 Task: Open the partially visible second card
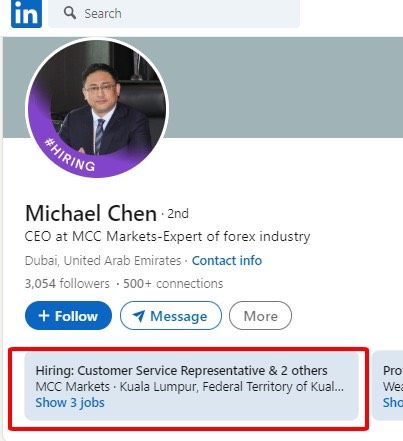pyautogui.click(x=387, y=386)
